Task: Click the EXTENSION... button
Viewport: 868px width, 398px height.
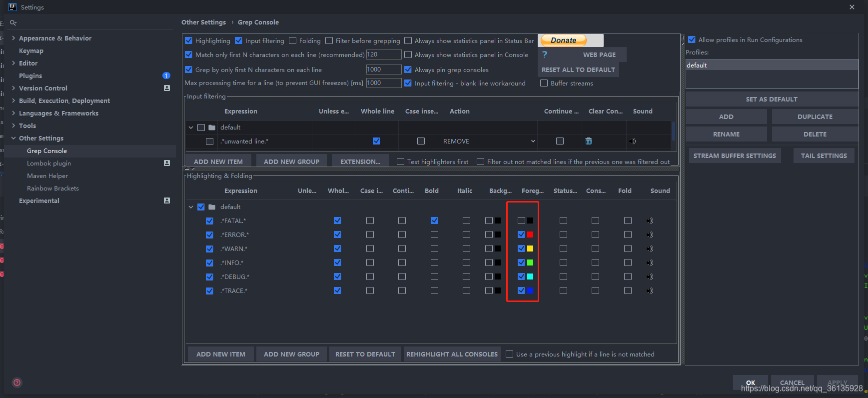Action: [360, 161]
